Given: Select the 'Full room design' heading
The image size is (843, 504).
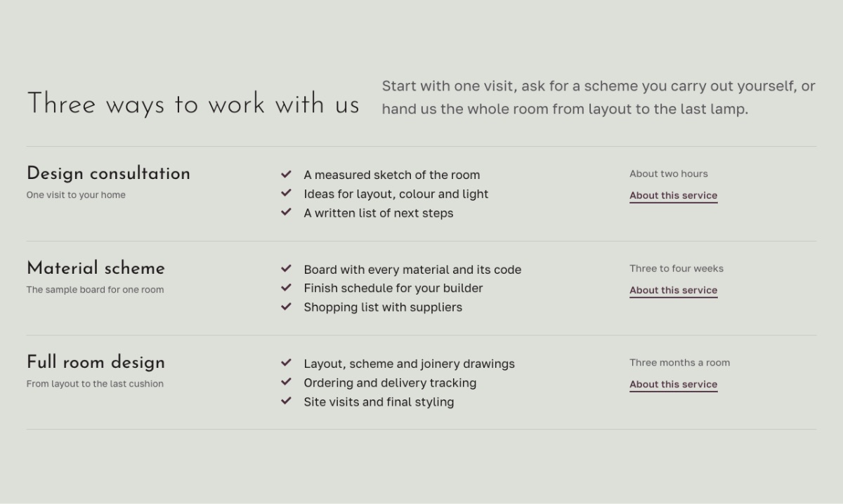Looking at the screenshot, I should (x=96, y=362).
